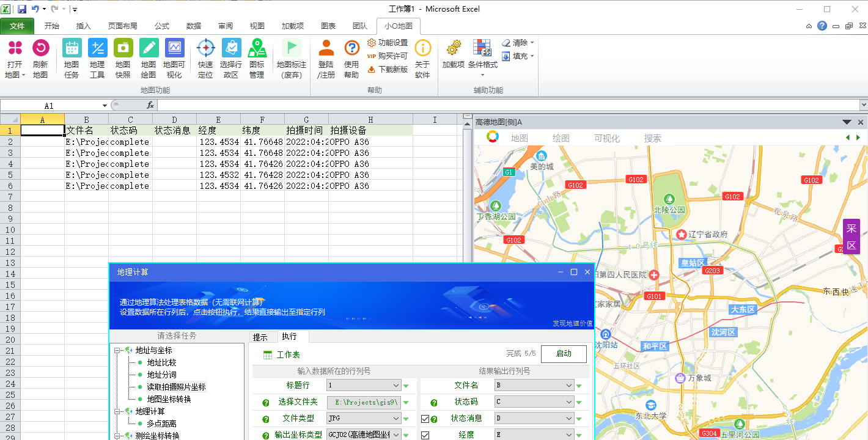868x440 pixels.
Task: Click the formula bar input
Action: (x=507, y=106)
